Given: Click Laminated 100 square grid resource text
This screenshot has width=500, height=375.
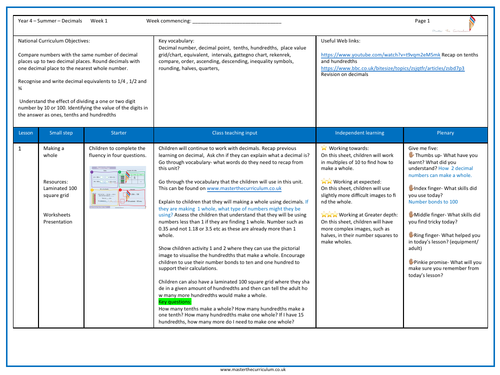Looking at the screenshot, I should tap(60, 192).
